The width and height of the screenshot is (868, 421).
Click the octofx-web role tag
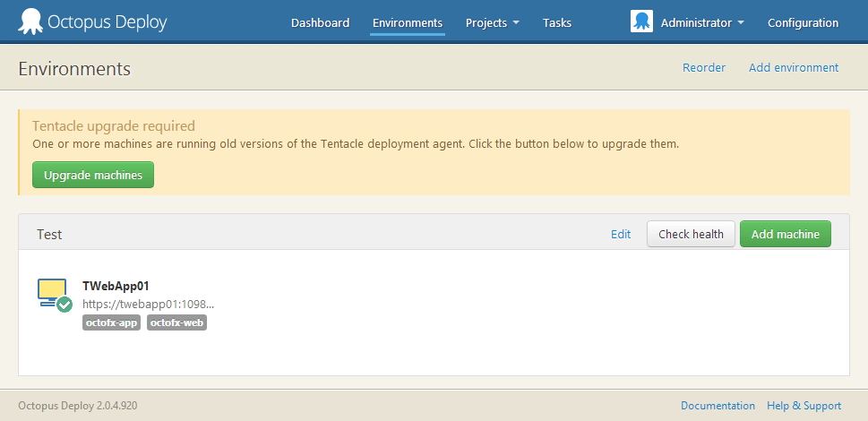(176, 322)
